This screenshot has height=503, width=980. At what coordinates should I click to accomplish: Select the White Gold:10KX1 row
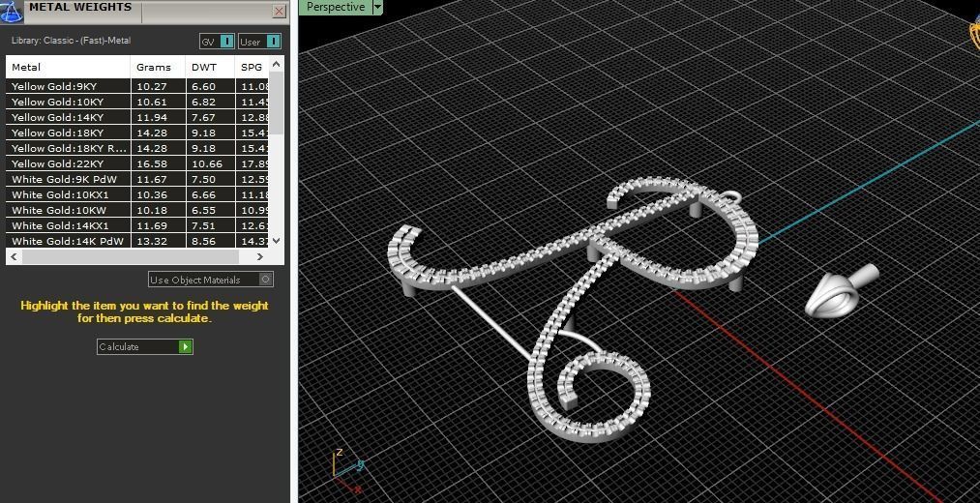(x=138, y=195)
